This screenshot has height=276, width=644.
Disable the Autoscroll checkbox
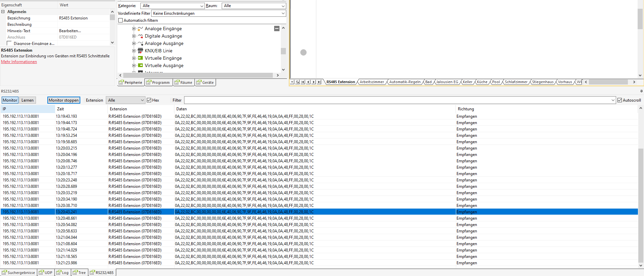point(620,100)
